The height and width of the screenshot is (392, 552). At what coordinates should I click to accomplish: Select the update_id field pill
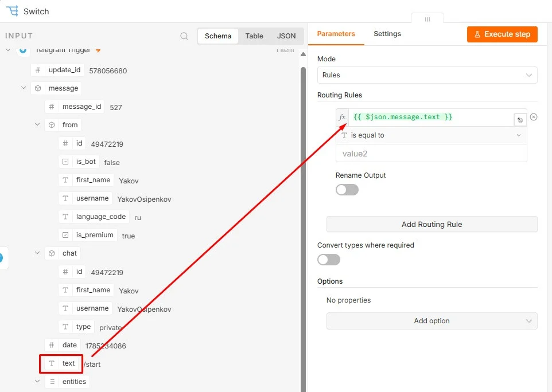pos(57,70)
